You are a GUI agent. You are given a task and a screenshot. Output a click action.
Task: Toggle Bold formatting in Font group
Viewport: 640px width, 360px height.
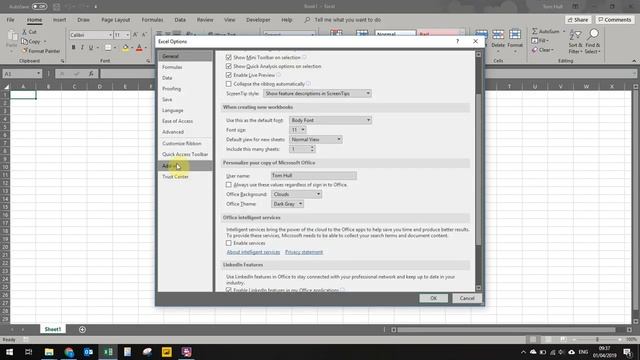(x=73, y=48)
